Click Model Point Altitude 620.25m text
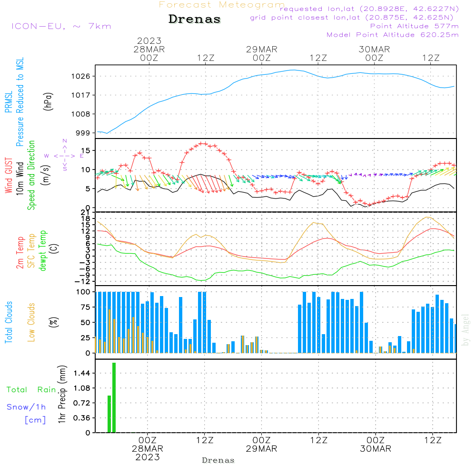The height and width of the screenshot is (476, 476). [393, 35]
